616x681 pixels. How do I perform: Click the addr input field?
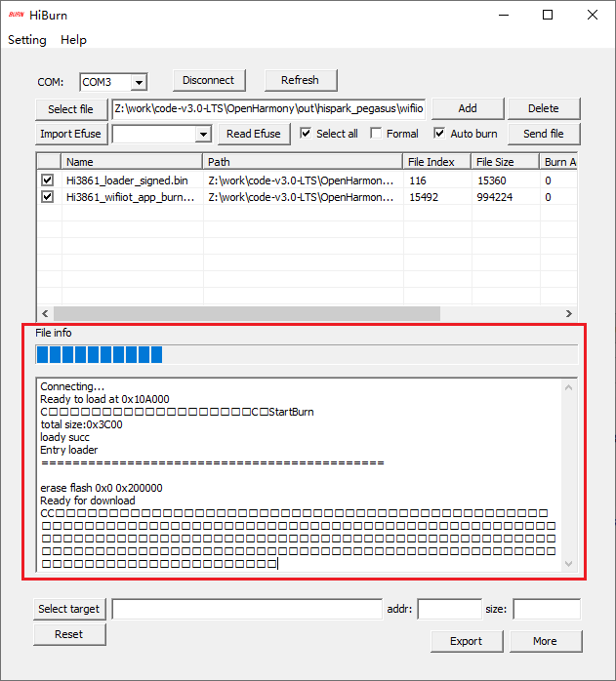coord(449,609)
